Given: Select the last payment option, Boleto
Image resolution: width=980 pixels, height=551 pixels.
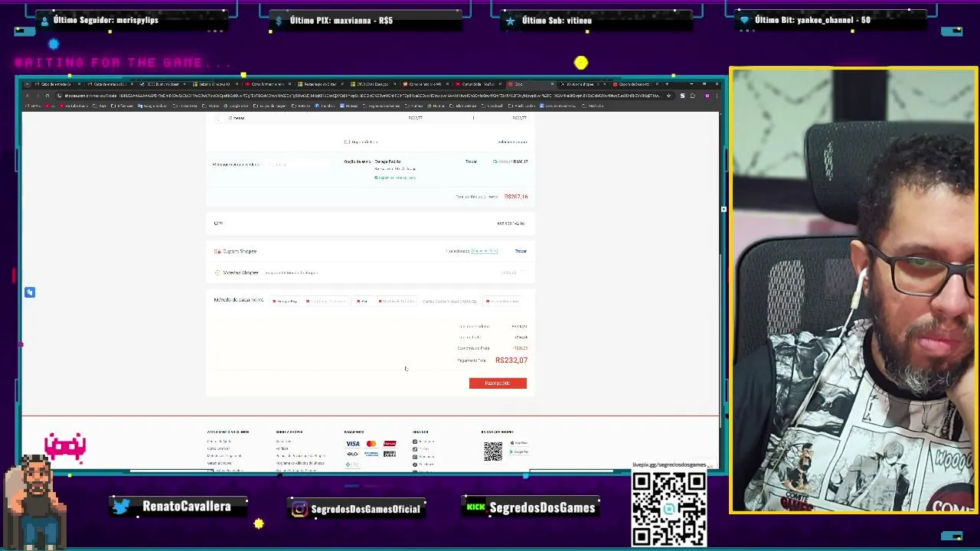Looking at the screenshot, I should click(503, 302).
